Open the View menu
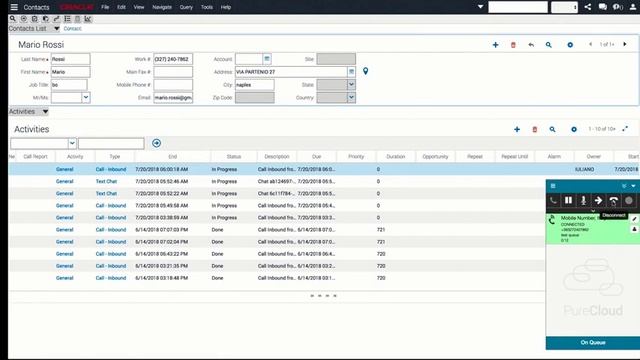The height and width of the screenshot is (360, 640). [139, 7]
